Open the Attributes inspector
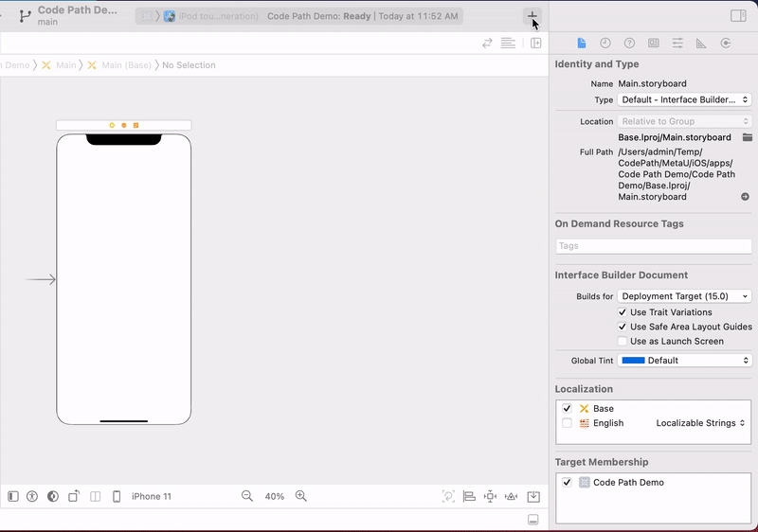Viewport: 758px width, 532px height. click(677, 44)
